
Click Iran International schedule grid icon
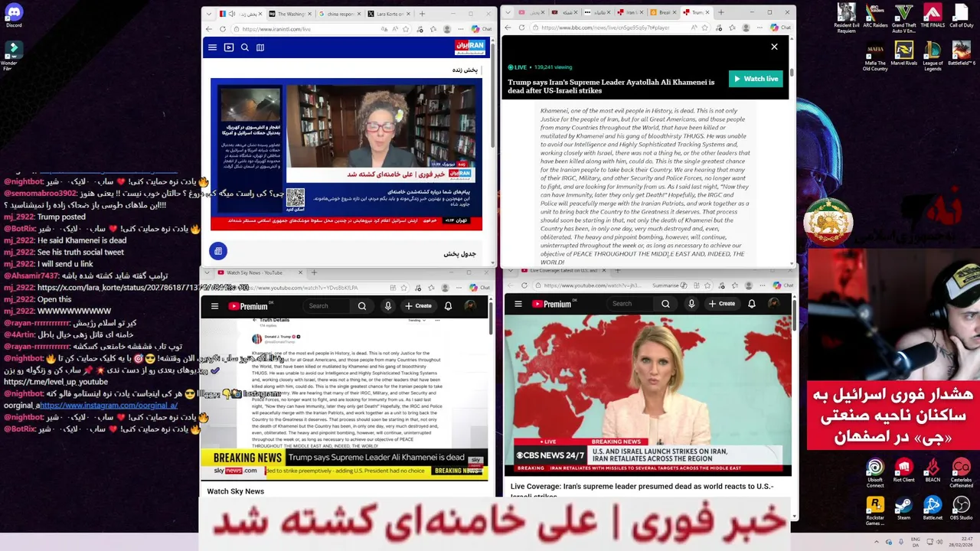click(x=260, y=47)
